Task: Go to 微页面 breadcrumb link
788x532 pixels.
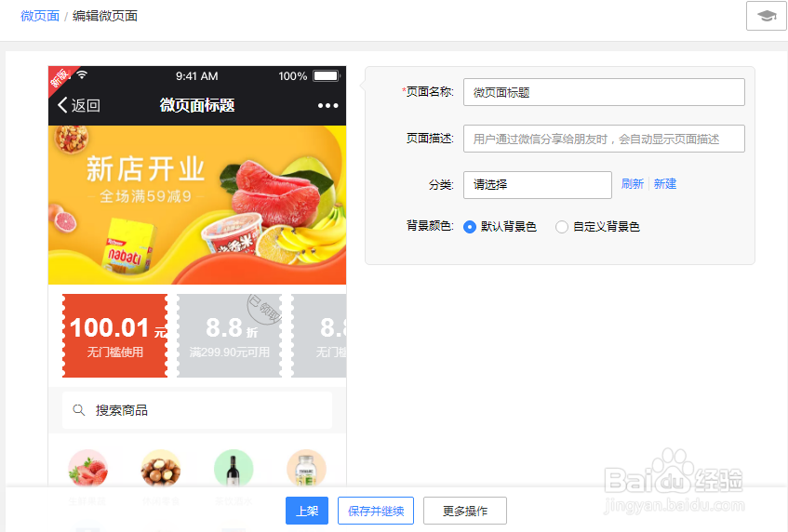Action: click(40, 16)
